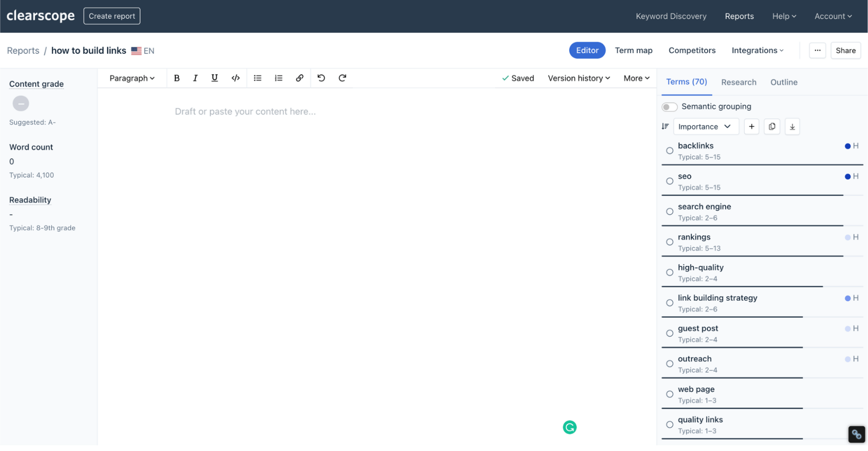Open the Competitors view
The width and height of the screenshot is (868, 451).
click(x=692, y=50)
